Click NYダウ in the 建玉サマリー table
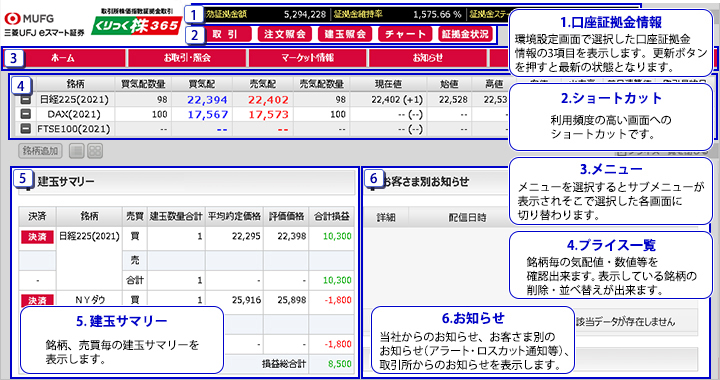The image size is (720, 380). point(89,300)
